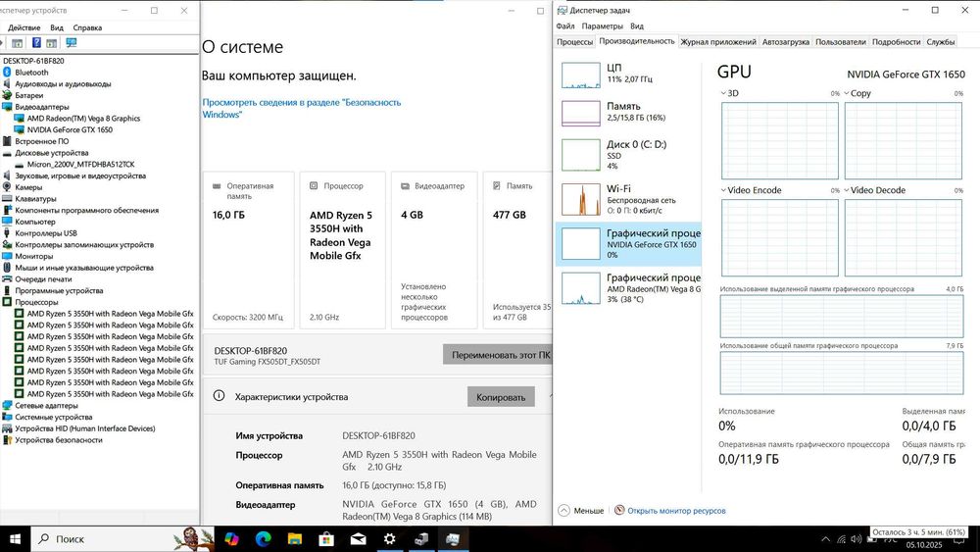
Task: Launch Copilot from the taskbar
Action: pyautogui.click(x=232, y=539)
